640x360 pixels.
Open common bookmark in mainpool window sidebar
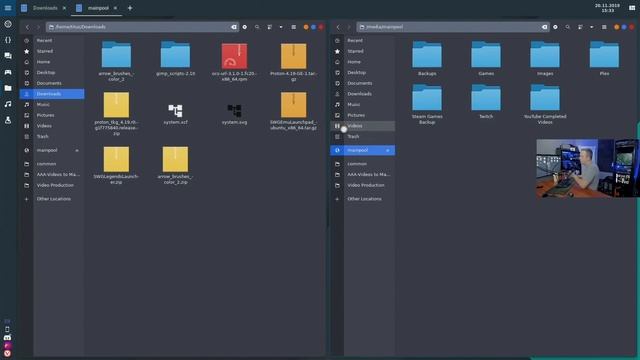click(x=363, y=164)
